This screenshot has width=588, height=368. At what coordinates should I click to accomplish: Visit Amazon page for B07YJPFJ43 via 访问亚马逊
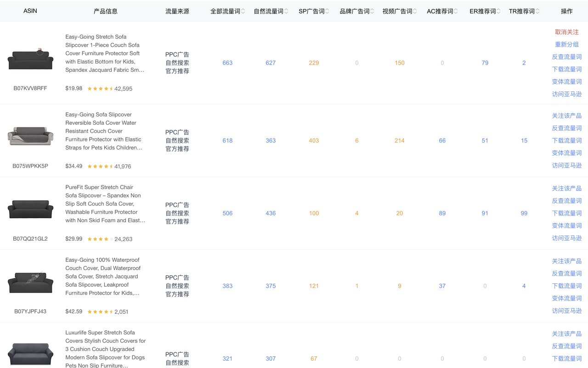tap(566, 310)
